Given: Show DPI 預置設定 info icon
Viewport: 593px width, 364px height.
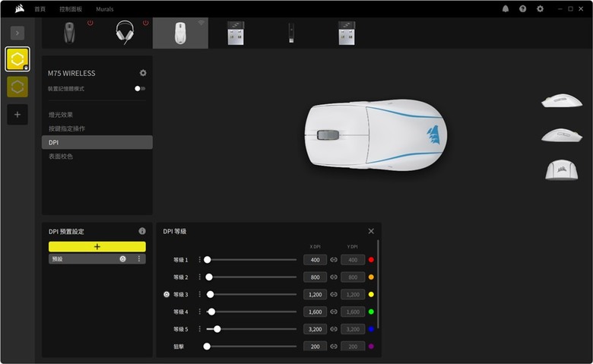Looking at the screenshot, I should (x=142, y=231).
